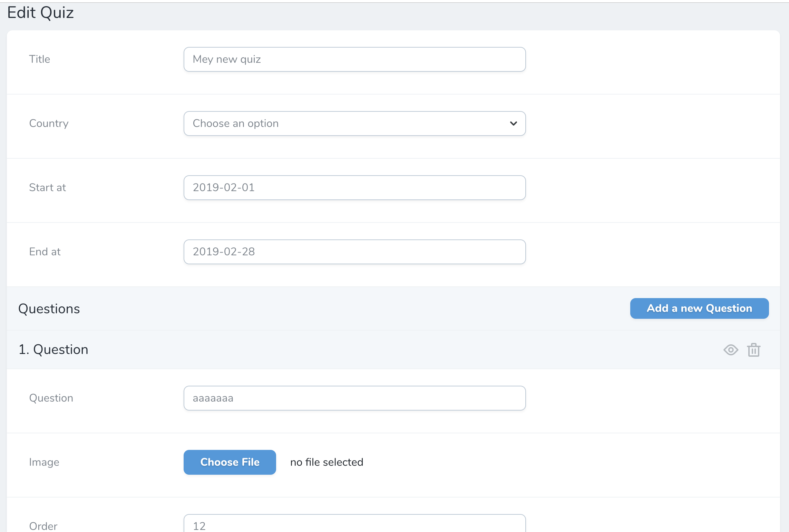This screenshot has width=789, height=532.
Task: Click the 'End at' field label
Action: (45, 252)
